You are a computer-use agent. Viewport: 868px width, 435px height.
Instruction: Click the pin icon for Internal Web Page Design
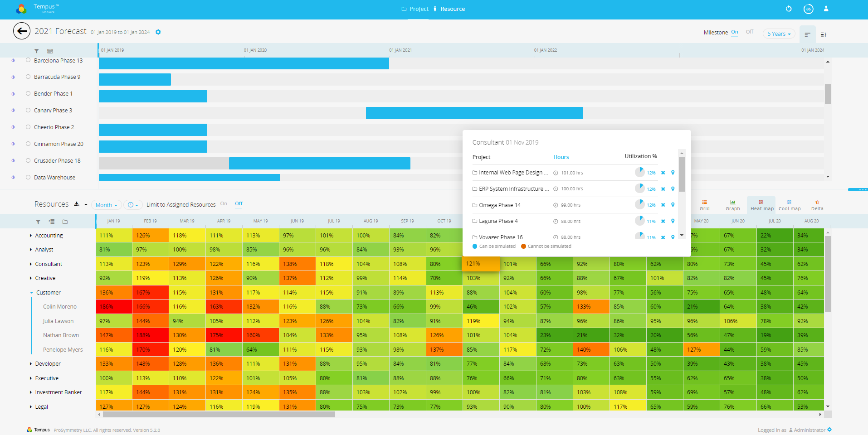[673, 173]
